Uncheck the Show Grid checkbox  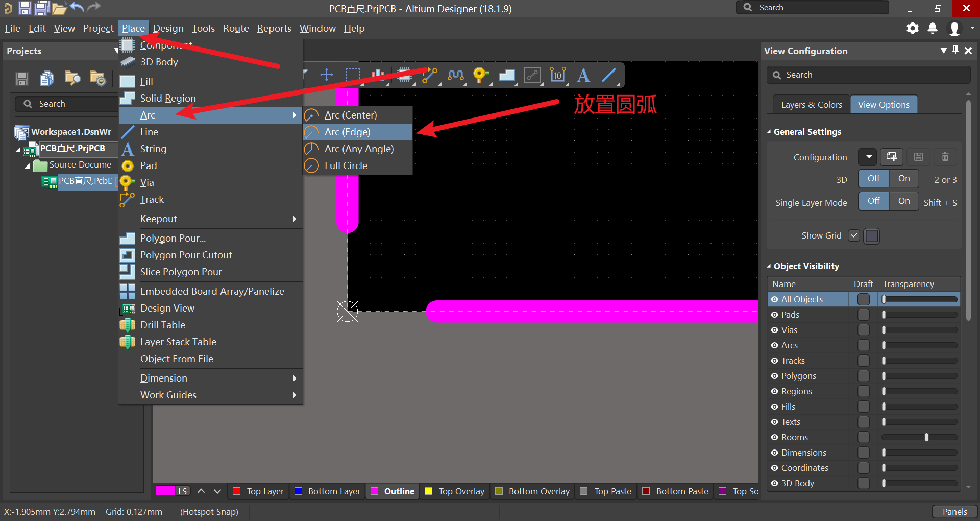tap(853, 235)
